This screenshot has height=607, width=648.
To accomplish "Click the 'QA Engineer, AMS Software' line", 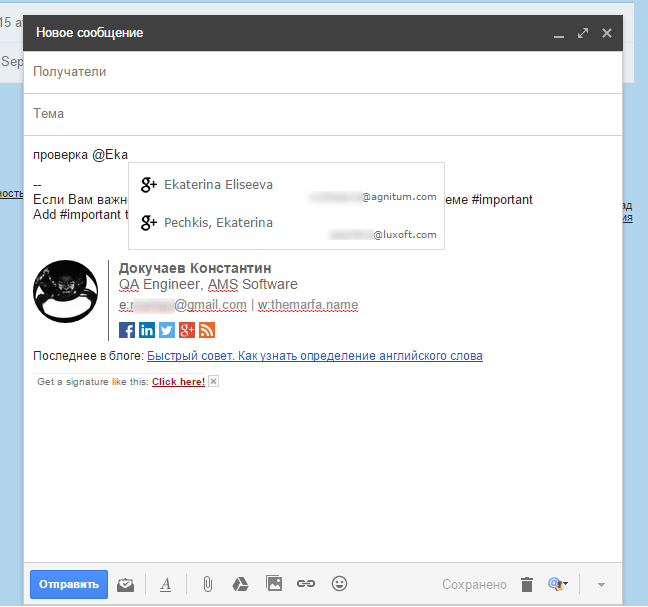I will pos(208,284).
